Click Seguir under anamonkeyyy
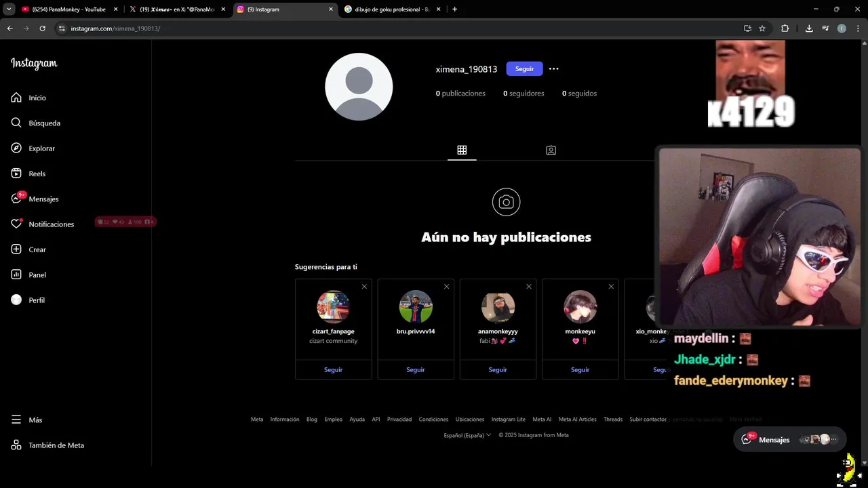The image size is (868, 488). pos(498,369)
